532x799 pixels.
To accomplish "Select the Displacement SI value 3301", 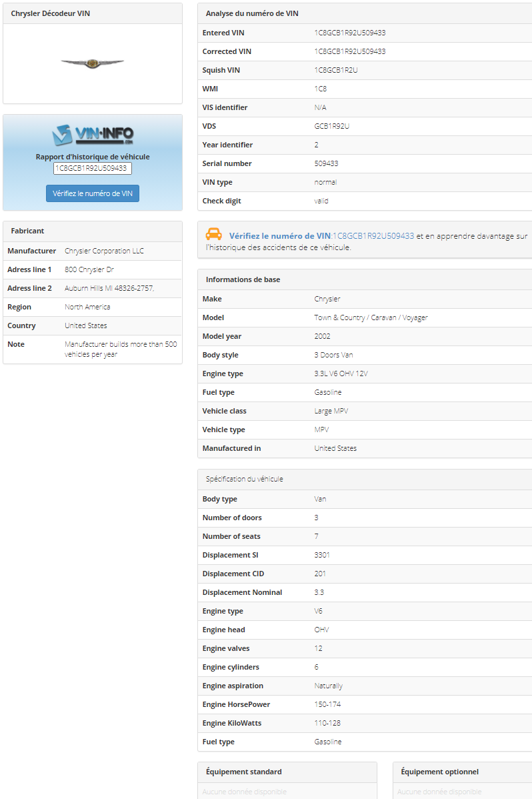I will (322, 555).
